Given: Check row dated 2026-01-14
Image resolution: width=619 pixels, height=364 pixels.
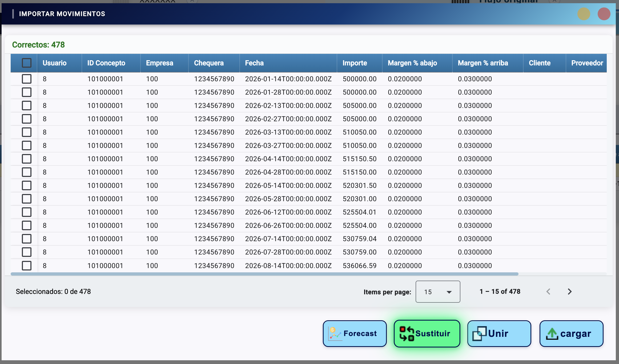Looking at the screenshot, I should [x=27, y=79].
